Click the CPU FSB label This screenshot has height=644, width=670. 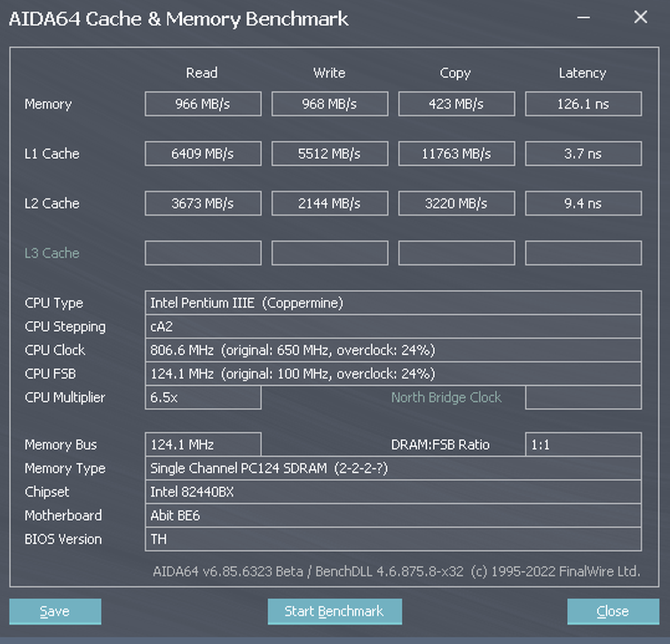[50, 374]
